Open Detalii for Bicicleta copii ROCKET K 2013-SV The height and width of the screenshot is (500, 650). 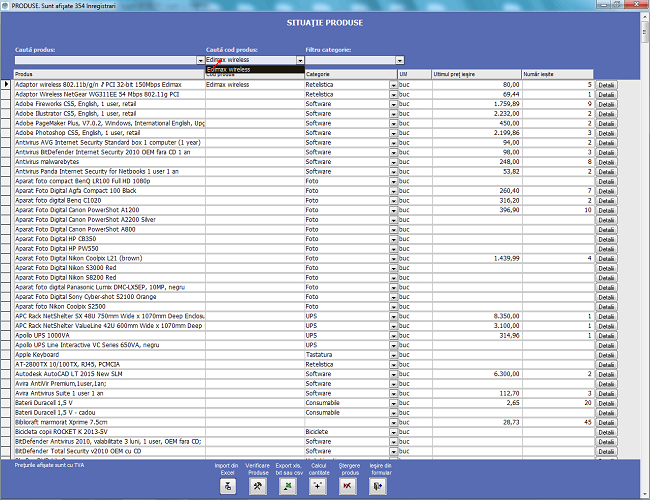[606, 432]
